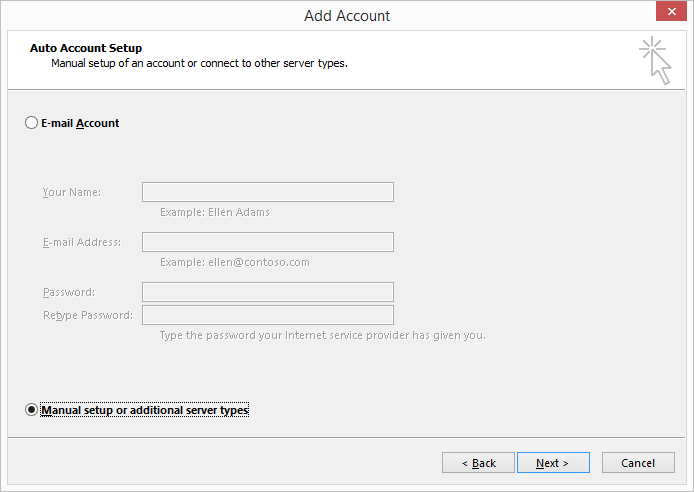Click into the Your Name text field
The height and width of the screenshot is (492, 694).
point(268,192)
